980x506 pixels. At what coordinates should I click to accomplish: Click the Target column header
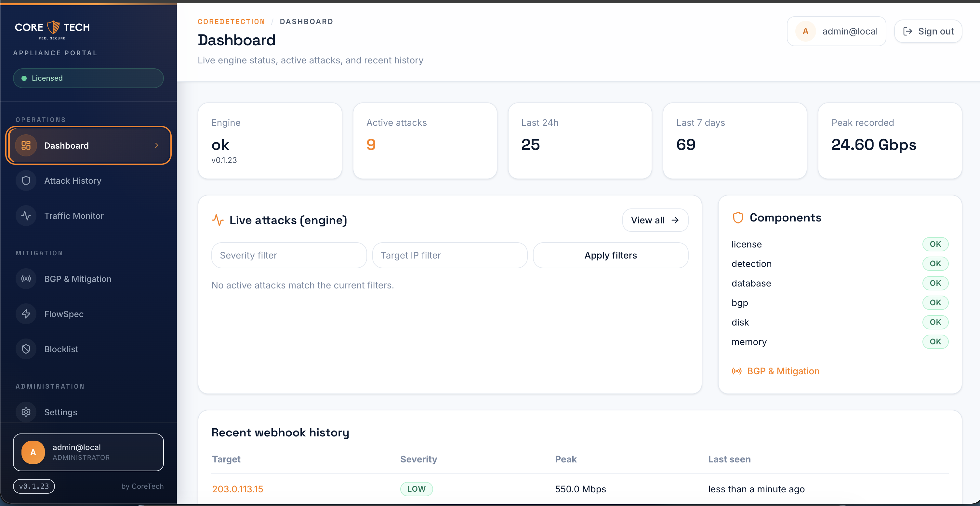226,459
